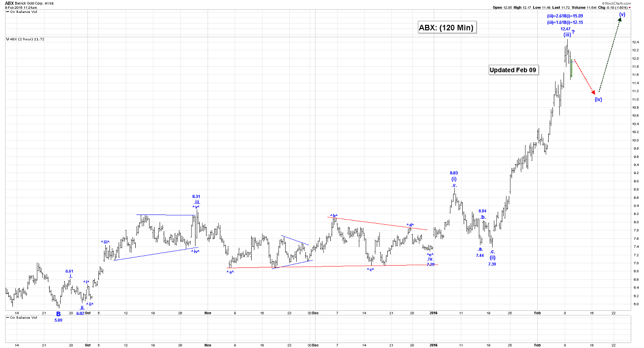Select the (iii)=1.618(i)=12.15 projection text
644x348 pixels.
point(565,23)
